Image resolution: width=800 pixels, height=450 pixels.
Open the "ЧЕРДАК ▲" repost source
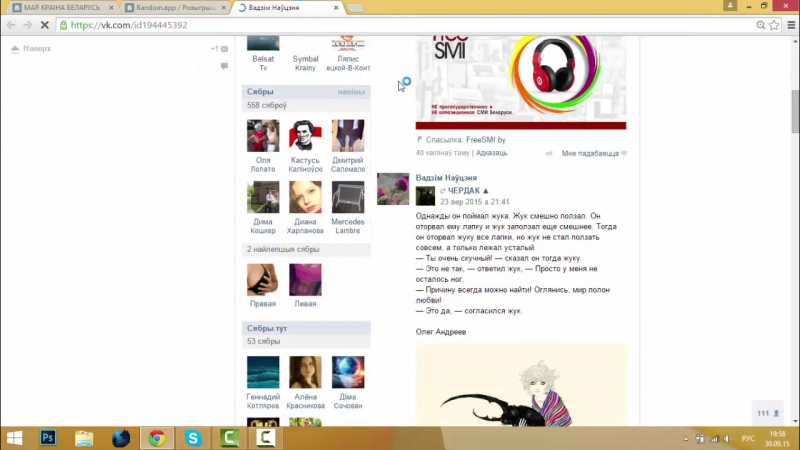pyautogui.click(x=468, y=190)
